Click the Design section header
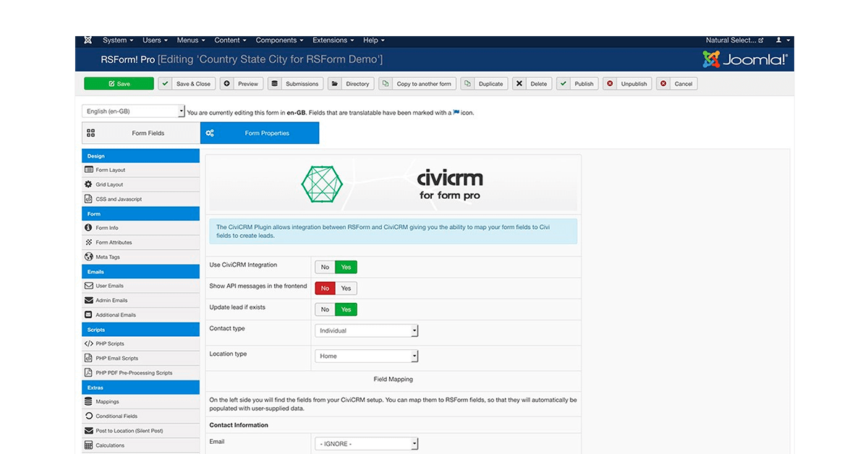The width and height of the screenshot is (868, 454). tap(140, 155)
